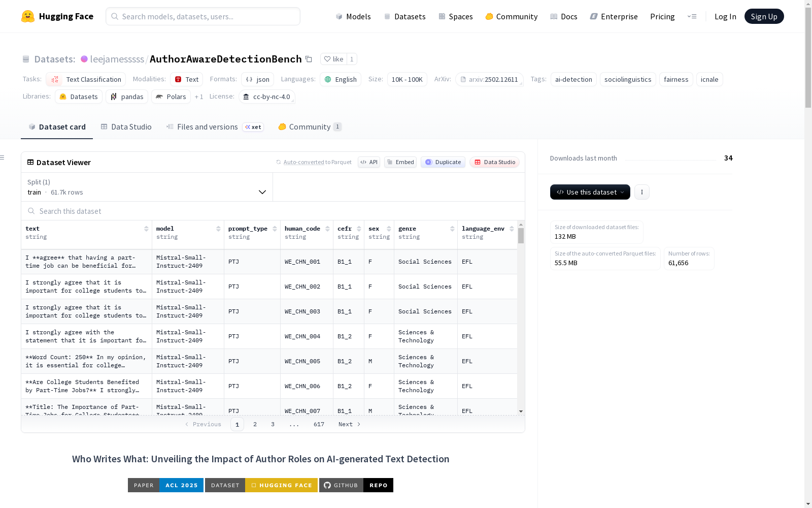812x508 pixels.
Task: Open the Data Studio tab
Action: point(126,127)
